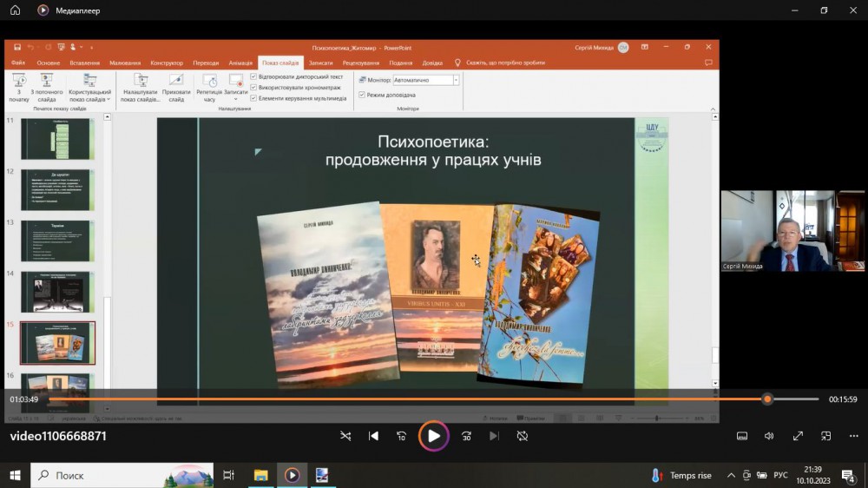Toggle Елементи керування мультимедіа checkbox

point(253,98)
